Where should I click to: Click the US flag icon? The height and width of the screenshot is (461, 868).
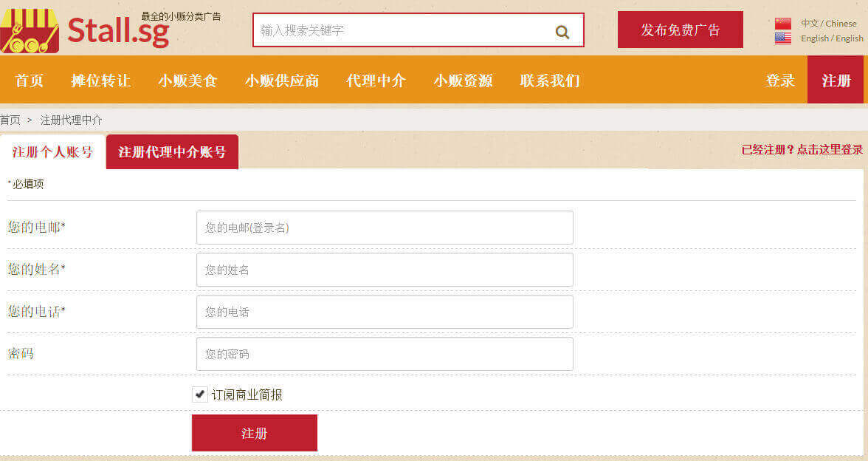tap(783, 38)
